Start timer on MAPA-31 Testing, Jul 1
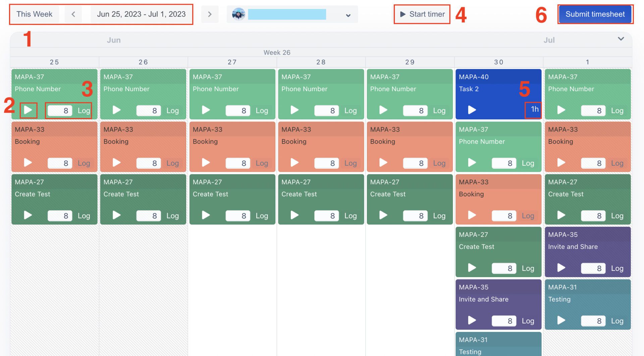 pyautogui.click(x=561, y=320)
